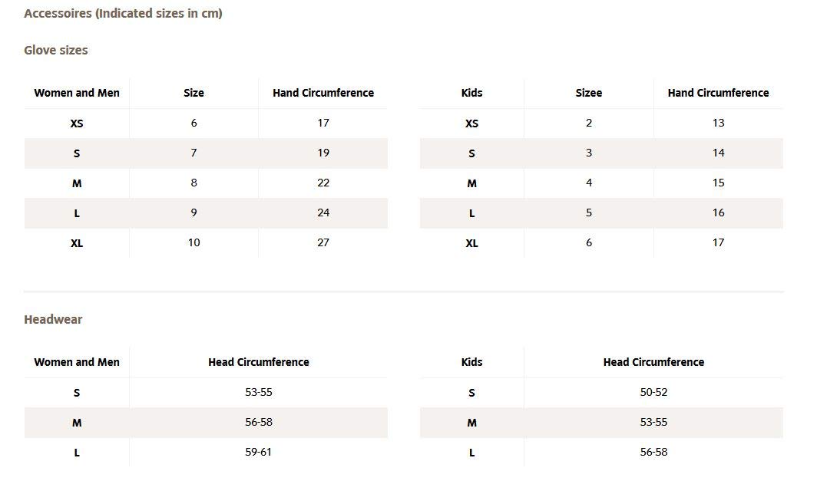Click Kids headwear circumference 50-52
Screen dimensions: 817x504
pos(653,392)
